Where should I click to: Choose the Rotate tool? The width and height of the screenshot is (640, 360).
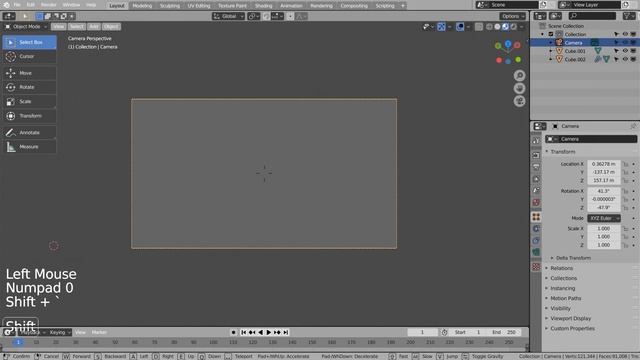(29, 87)
